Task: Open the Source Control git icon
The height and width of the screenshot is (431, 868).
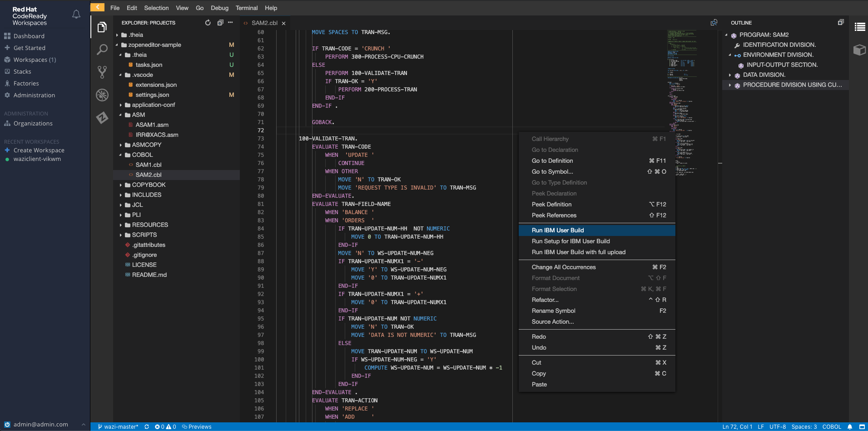Action: click(102, 72)
